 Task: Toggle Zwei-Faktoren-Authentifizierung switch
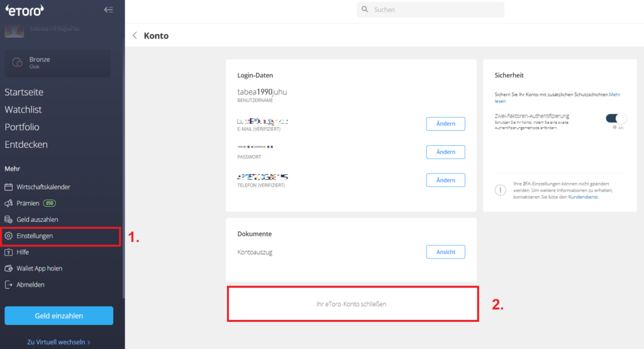[x=616, y=118]
